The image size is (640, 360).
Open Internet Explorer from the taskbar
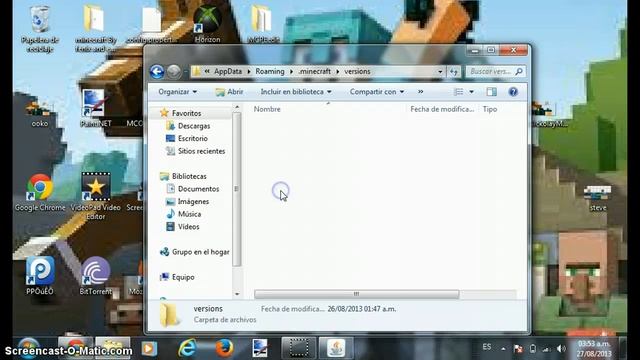click(187, 348)
